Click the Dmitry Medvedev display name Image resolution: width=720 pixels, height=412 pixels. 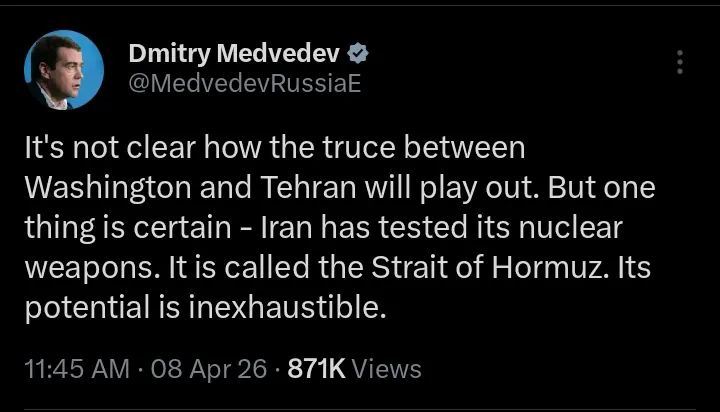pos(236,53)
